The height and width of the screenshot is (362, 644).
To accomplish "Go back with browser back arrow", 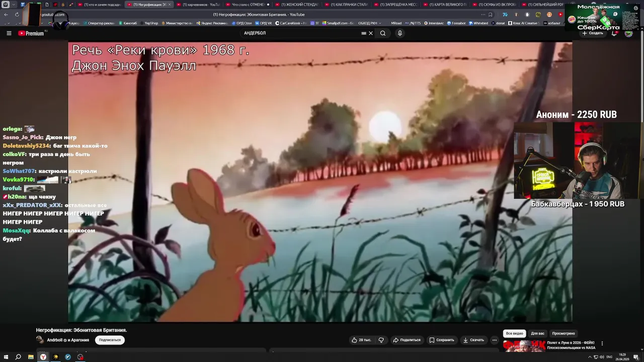I will (x=6, y=15).
